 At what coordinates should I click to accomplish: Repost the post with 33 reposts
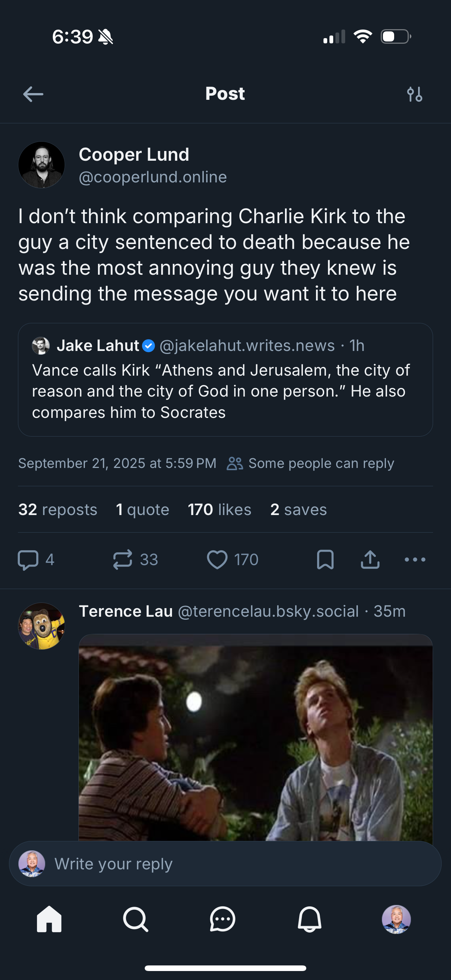pos(123,560)
